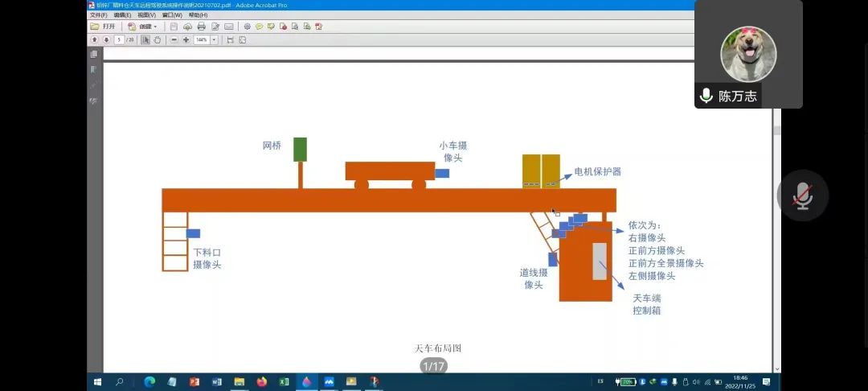Click the page number input field
868x391 pixels.
[119, 39]
